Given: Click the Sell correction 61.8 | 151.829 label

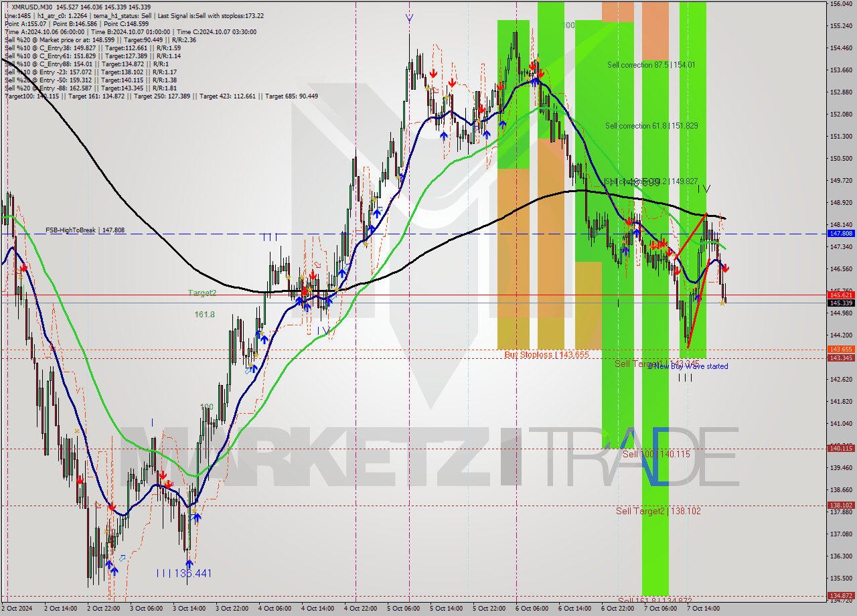Looking at the screenshot, I should [651, 126].
